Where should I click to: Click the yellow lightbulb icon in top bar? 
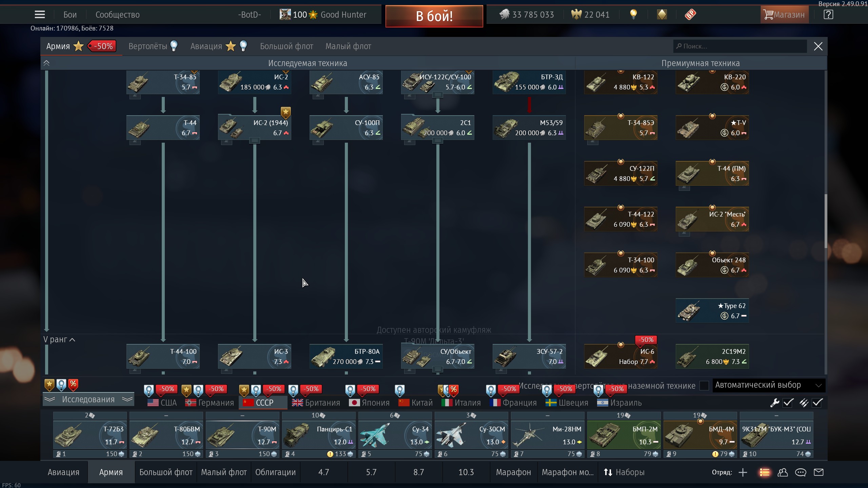tap(633, 14)
